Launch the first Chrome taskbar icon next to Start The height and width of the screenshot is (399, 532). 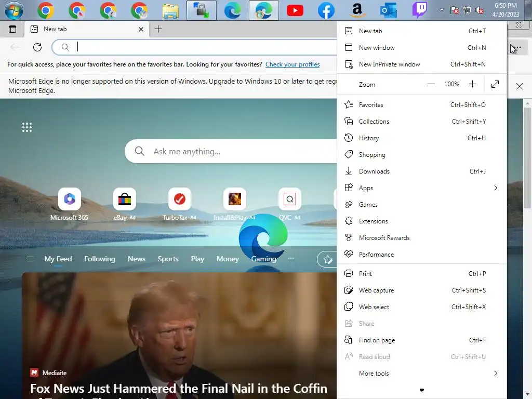pyautogui.click(x=46, y=10)
